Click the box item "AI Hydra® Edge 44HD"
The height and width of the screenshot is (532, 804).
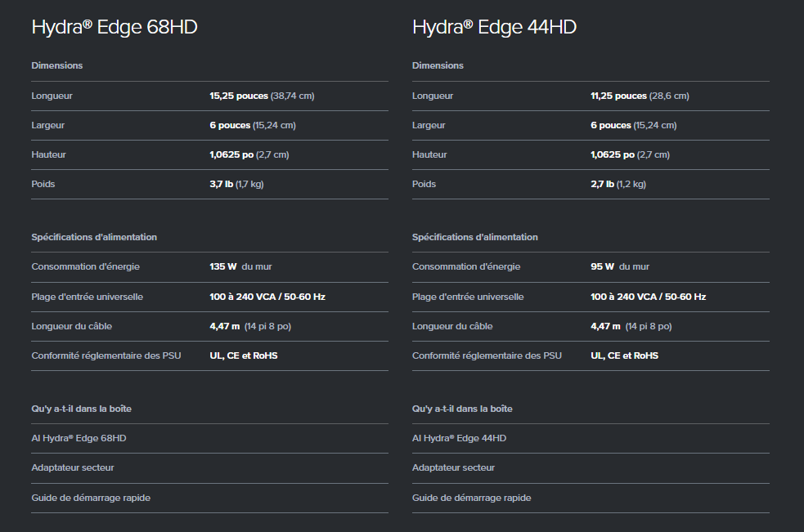460,438
